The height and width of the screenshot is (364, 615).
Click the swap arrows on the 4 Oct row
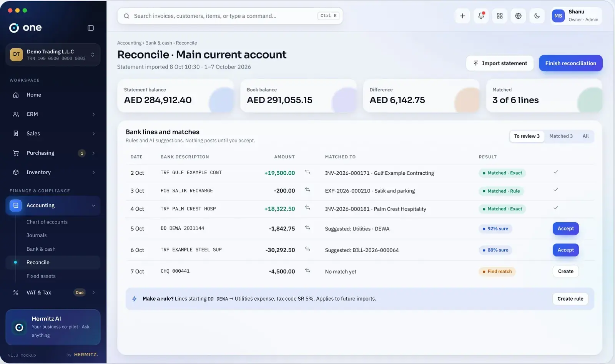[x=307, y=208]
